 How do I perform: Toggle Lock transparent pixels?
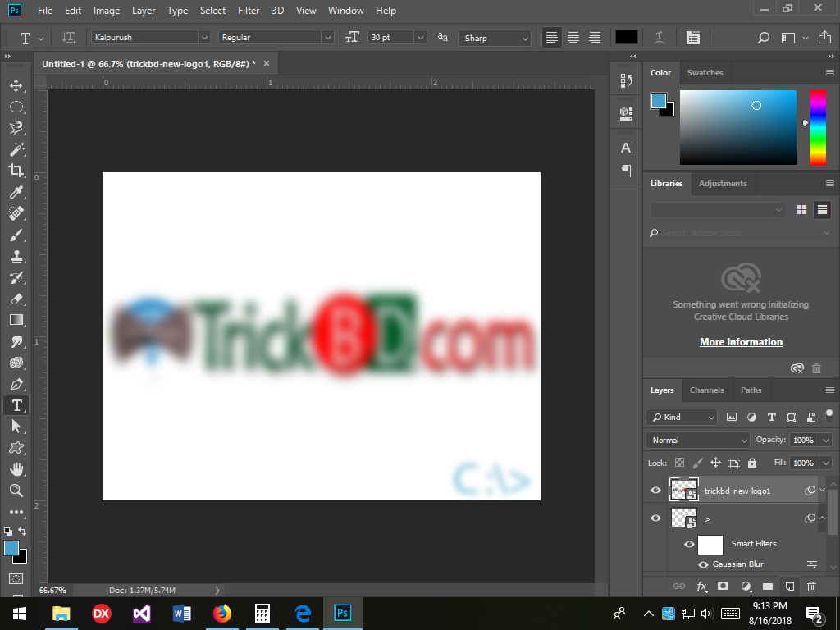pos(679,463)
